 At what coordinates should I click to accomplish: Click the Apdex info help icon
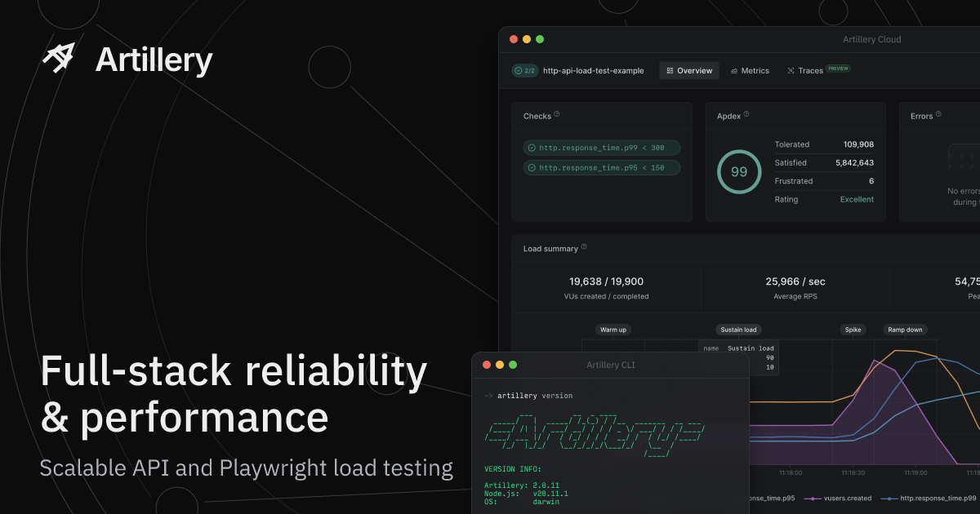tap(746, 115)
